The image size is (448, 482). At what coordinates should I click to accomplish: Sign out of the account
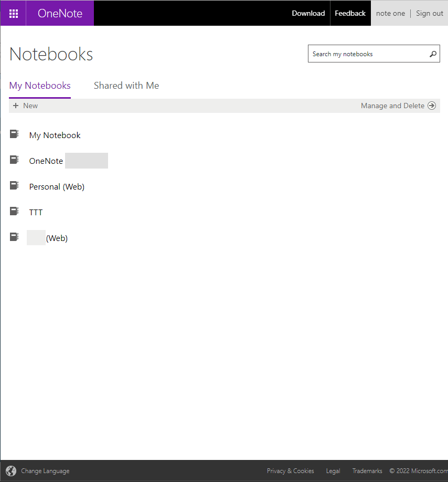429,13
